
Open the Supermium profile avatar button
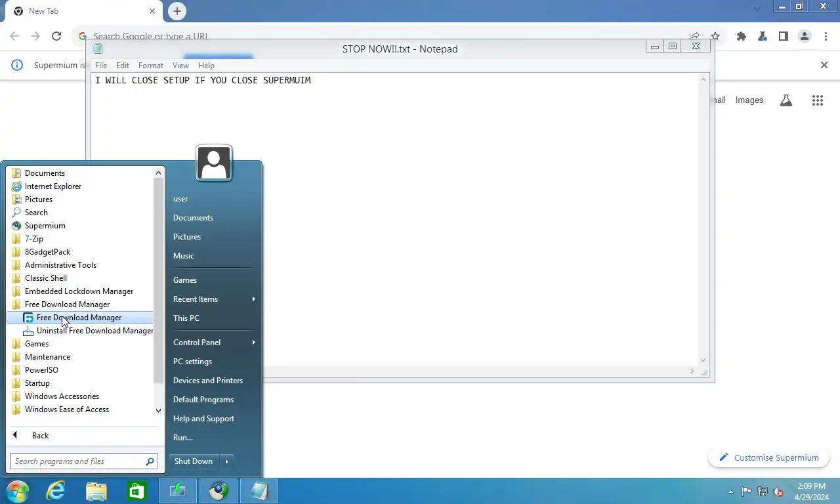coord(805,37)
